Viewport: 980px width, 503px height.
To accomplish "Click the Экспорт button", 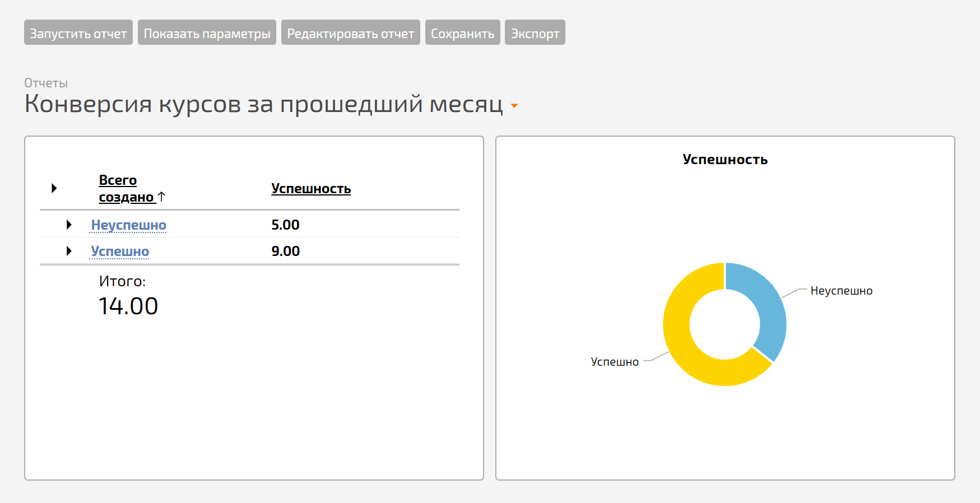I will 535,32.
